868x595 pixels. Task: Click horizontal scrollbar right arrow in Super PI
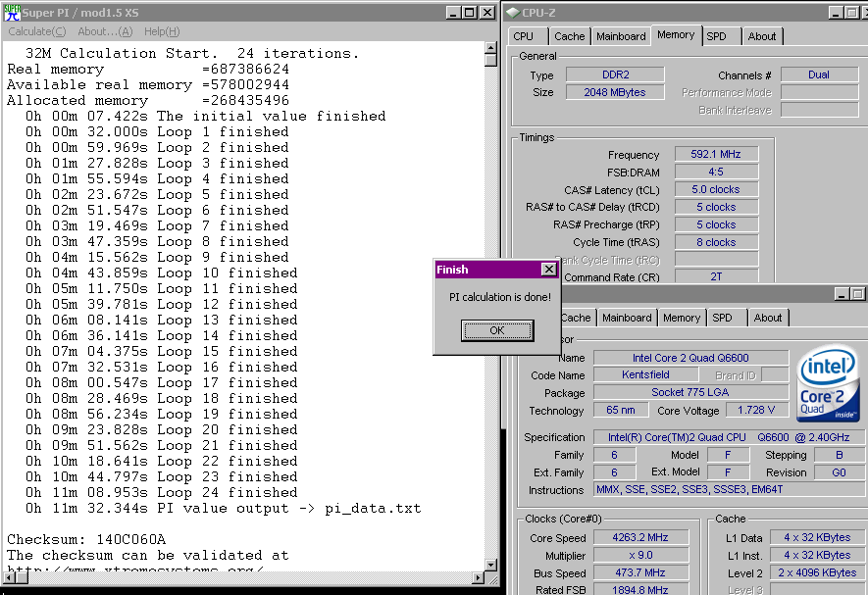(479, 577)
